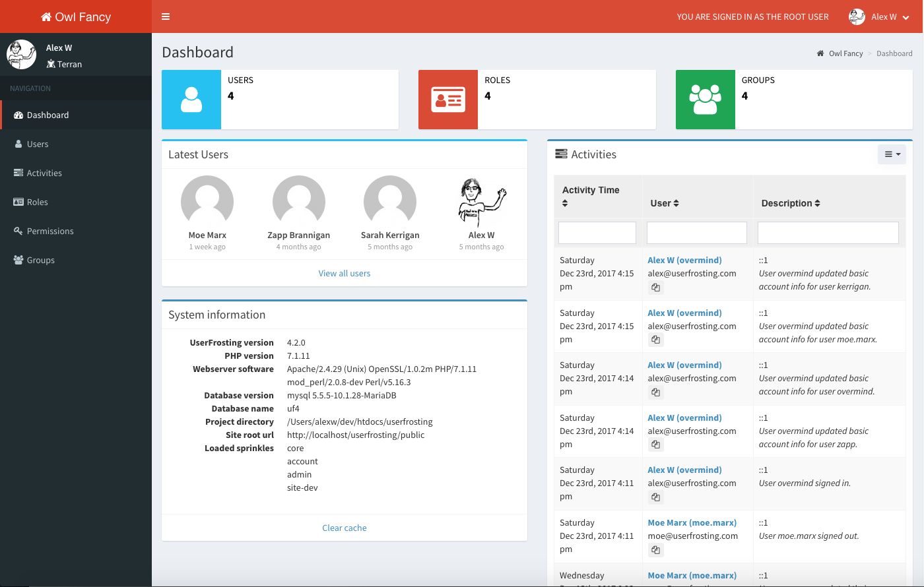
Task: Click the filter input field under the Description column
Action: click(828, 232)
